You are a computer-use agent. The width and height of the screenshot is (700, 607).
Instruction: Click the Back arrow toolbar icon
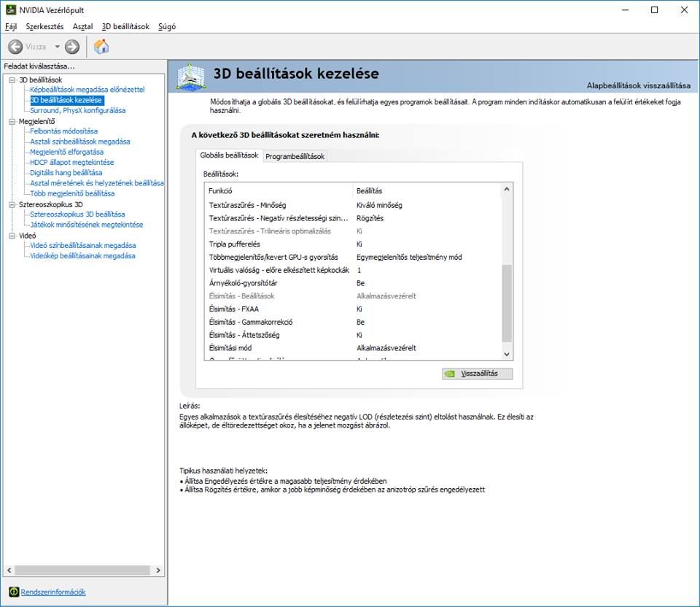[x=15, y=47]
